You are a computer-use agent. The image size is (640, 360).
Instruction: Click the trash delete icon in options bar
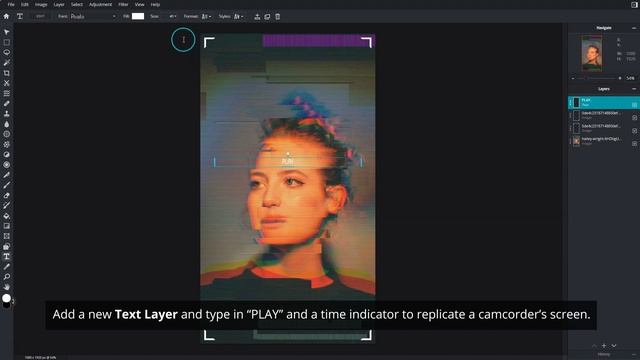(x=278, y=17)
